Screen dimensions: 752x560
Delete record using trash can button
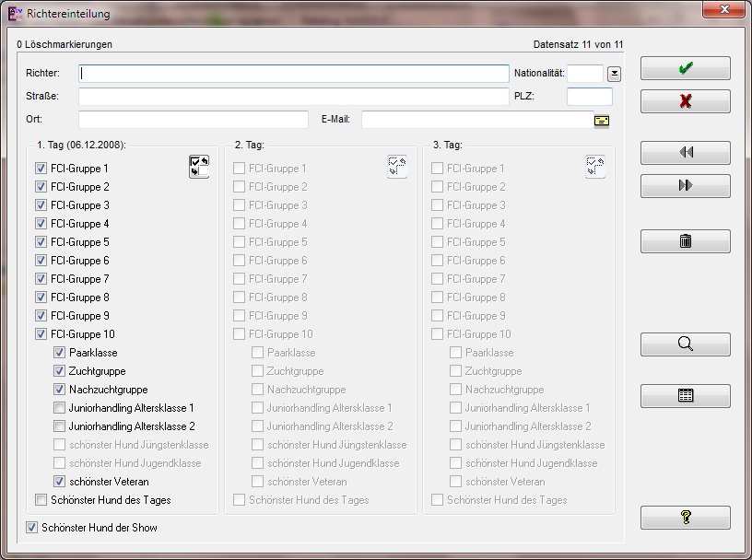[686, 240]
